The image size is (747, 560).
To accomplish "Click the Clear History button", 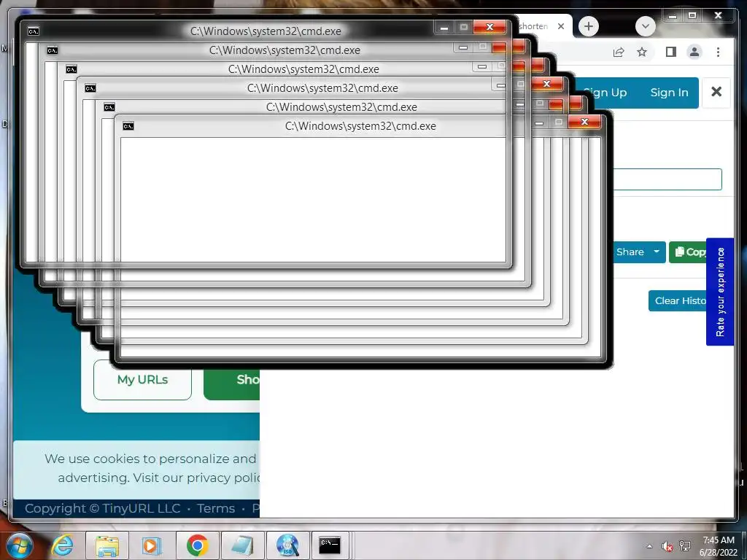I will (x=678, y=301).
